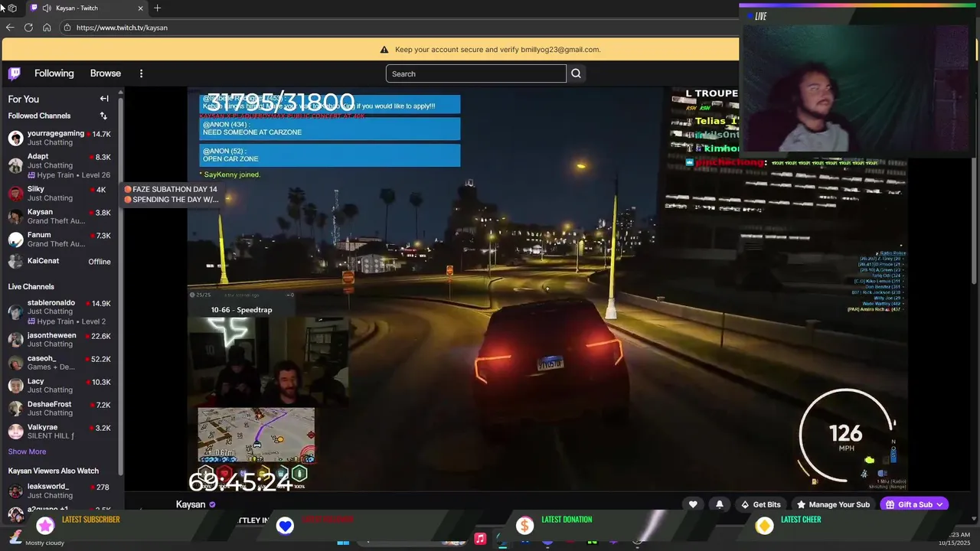Open Fanum channel avatar in sidebar
This screenshot has width=980, height=551.
coord(15,240)
